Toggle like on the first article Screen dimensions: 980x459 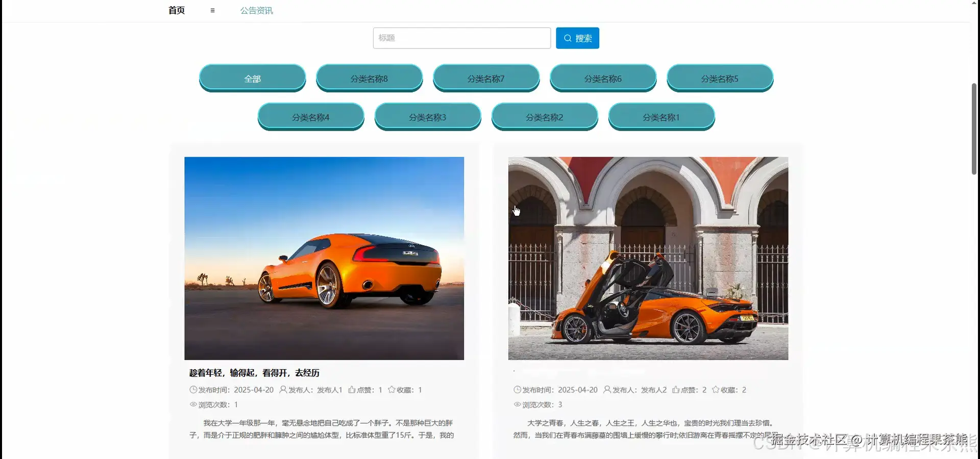(351, 389)
